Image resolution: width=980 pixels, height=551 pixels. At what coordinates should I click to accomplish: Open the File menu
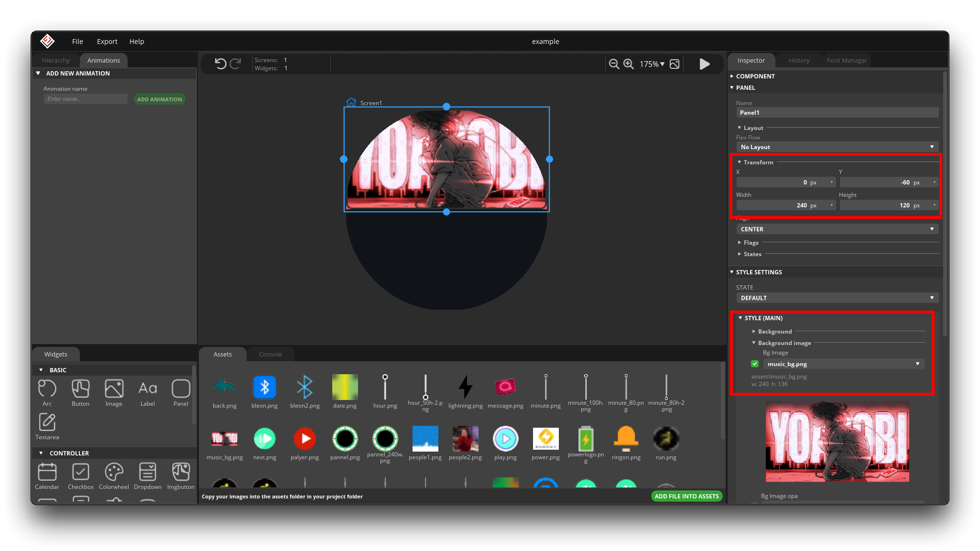(77, 41)
